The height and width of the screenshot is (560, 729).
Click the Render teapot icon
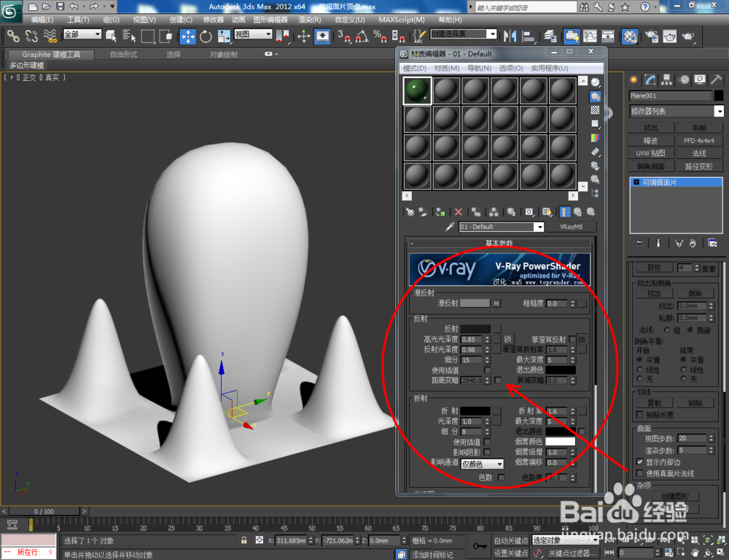point(687,36)
